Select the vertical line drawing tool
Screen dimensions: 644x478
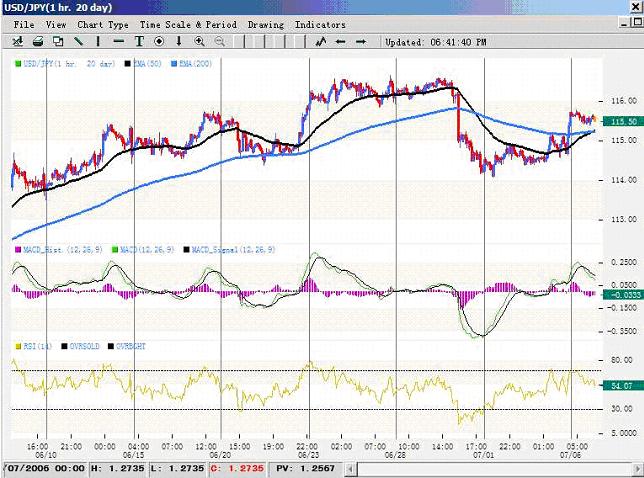coord(98,42)
